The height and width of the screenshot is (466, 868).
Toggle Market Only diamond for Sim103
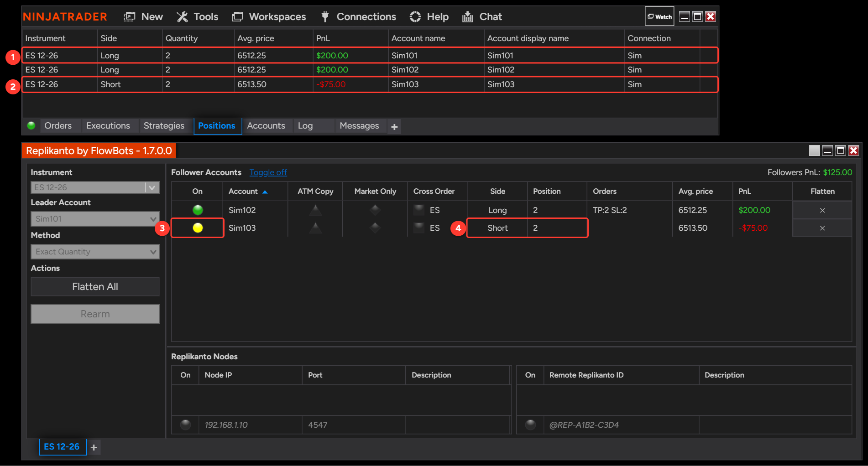click(375, 228)
